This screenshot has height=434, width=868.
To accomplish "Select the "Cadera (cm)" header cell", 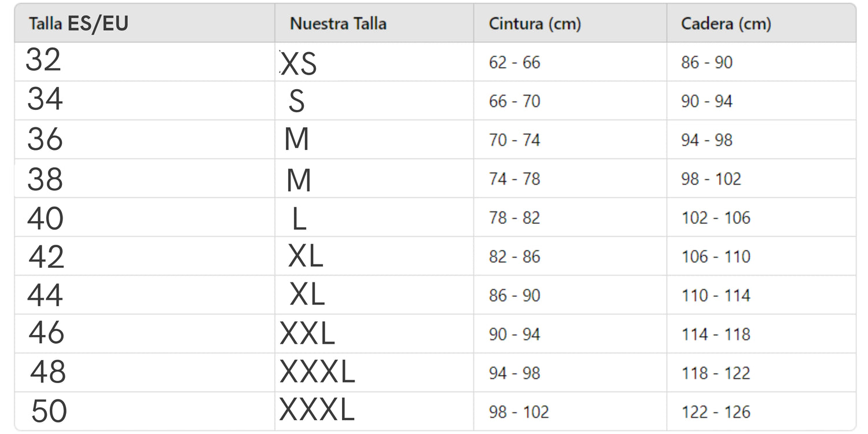I will pos(726,24).
